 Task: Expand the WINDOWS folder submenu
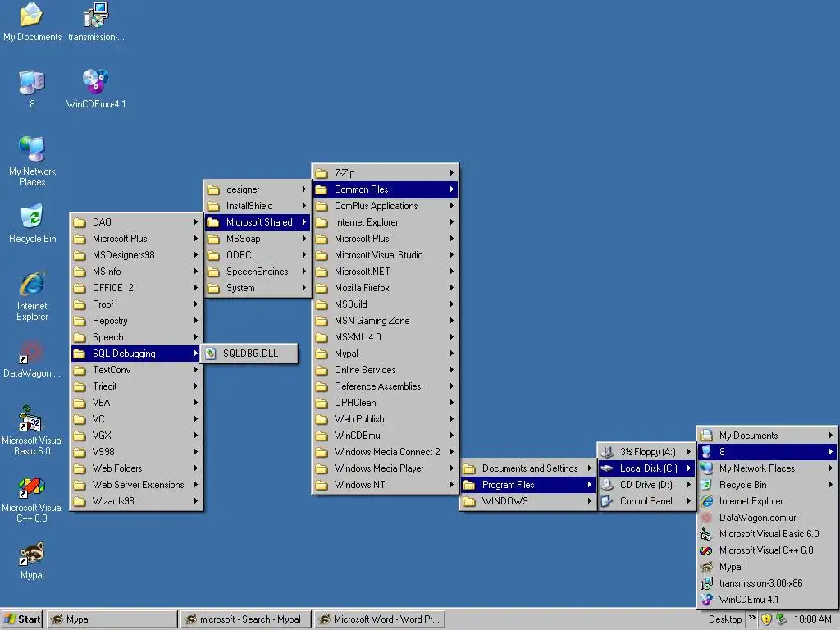(528, 501)
